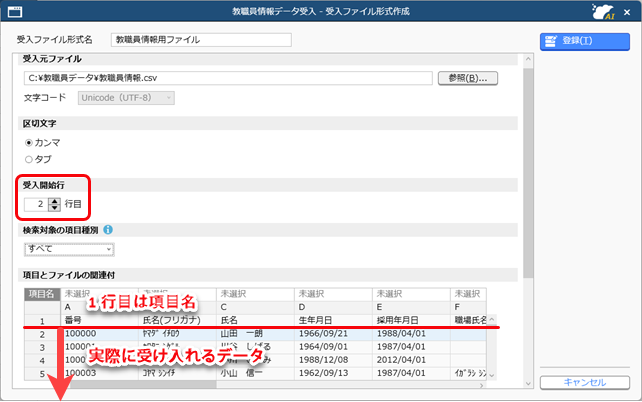This screenshot has width=642, height=402.
Task: Select the cell 1966/09/21
Action: click(x=333, y=334)
